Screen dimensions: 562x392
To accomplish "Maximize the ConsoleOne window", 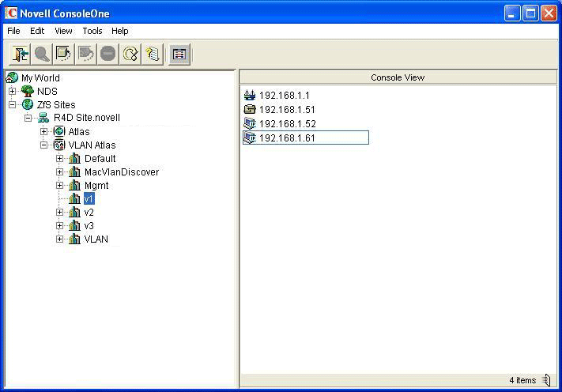I will tap(530, 13).
